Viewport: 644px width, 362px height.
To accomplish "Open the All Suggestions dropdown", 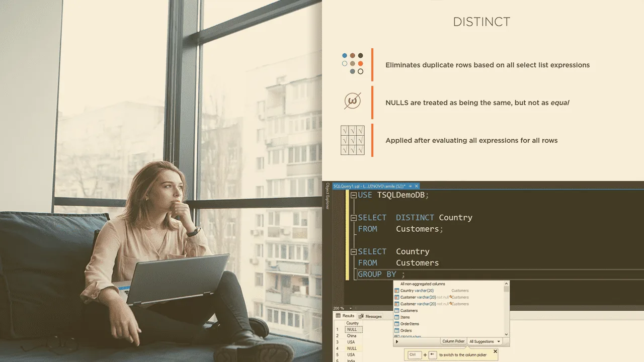I will click(x=485, y=341).
